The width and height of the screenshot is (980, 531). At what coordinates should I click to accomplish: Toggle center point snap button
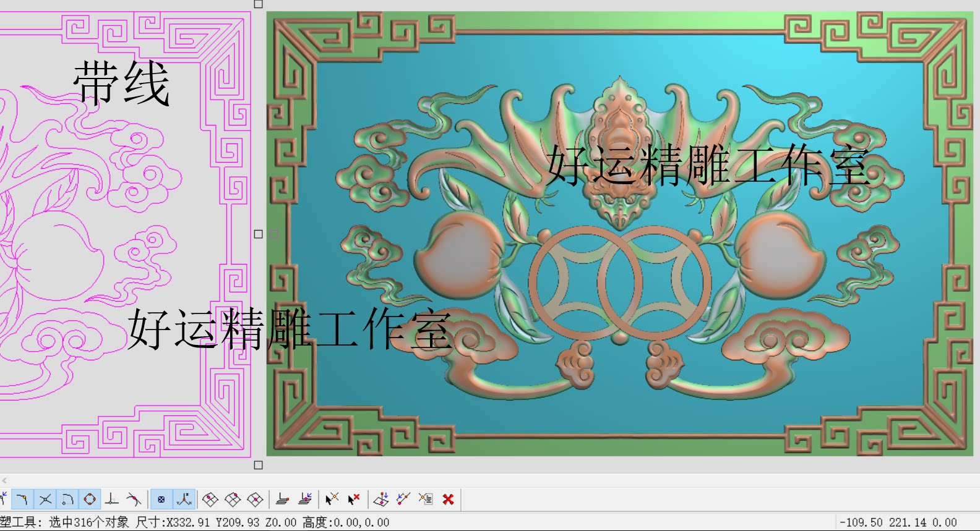click(161, 499)
